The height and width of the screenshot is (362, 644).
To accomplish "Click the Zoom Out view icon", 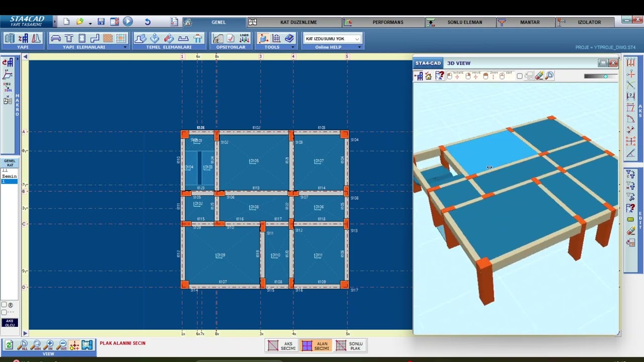I will tap(62, 345).
